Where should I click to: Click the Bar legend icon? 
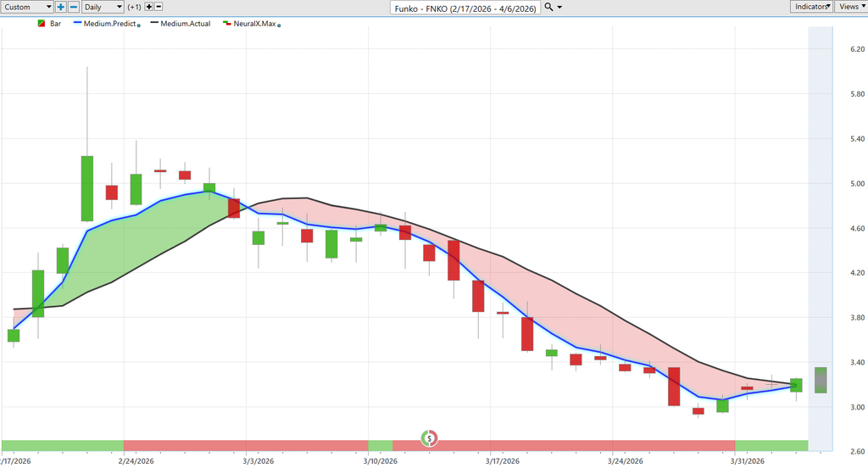click(41, 24)
